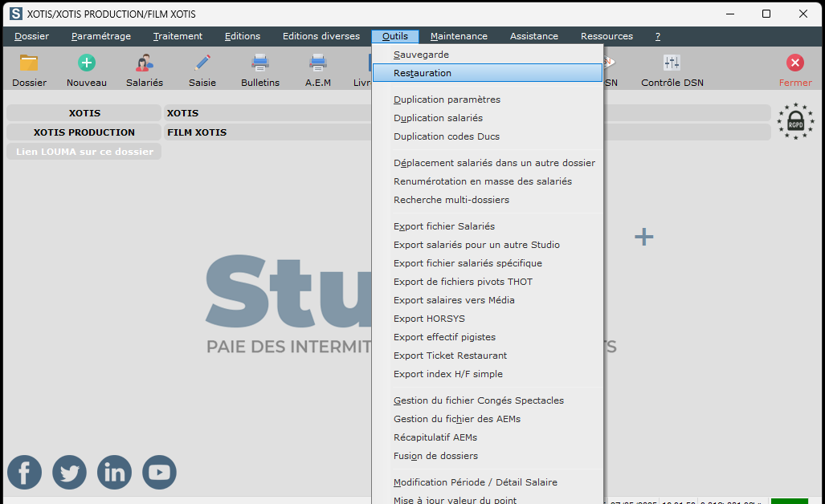Open the Assistance menu
Image resolution: width=825 pixels, height=504 pixels.
pyautogui.click(x=534, y=36)
